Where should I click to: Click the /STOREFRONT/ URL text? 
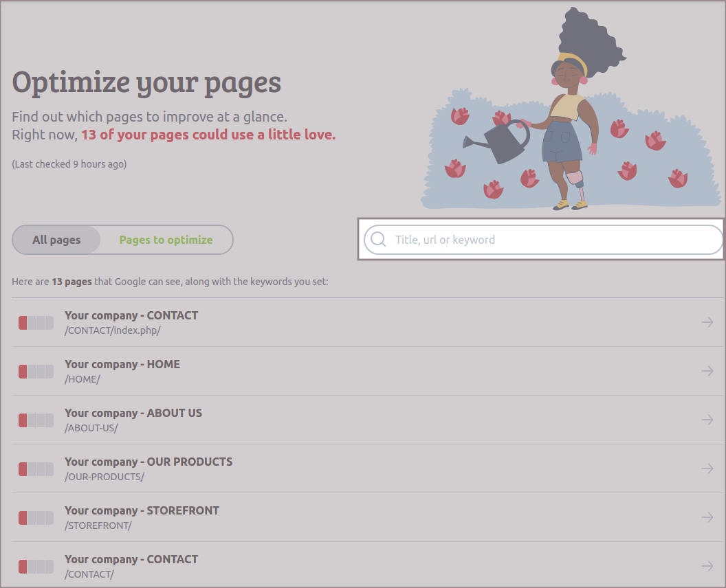pyautogui.click(x=98, y=525)
